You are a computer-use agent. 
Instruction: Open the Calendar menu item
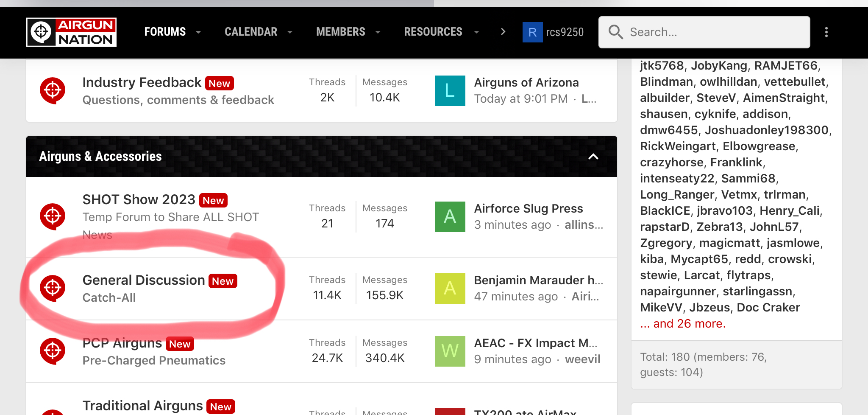251,32
